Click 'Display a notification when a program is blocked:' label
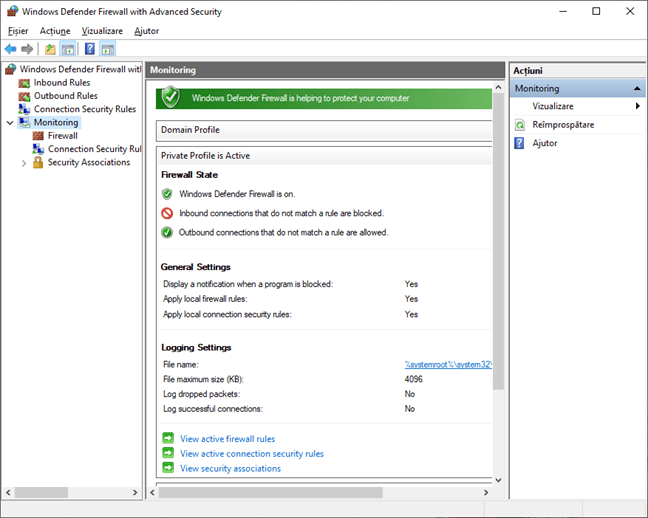This screenshot has height=518, width=648. pyautogui.click(x=248, y=284)
